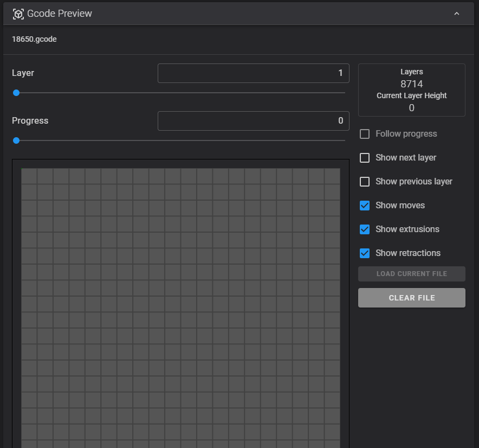Image resolution: width=479 pixels, height=448 pixels.
Task: Enable Show next layer
Action: pyautogui.click(x=364, y=158)
